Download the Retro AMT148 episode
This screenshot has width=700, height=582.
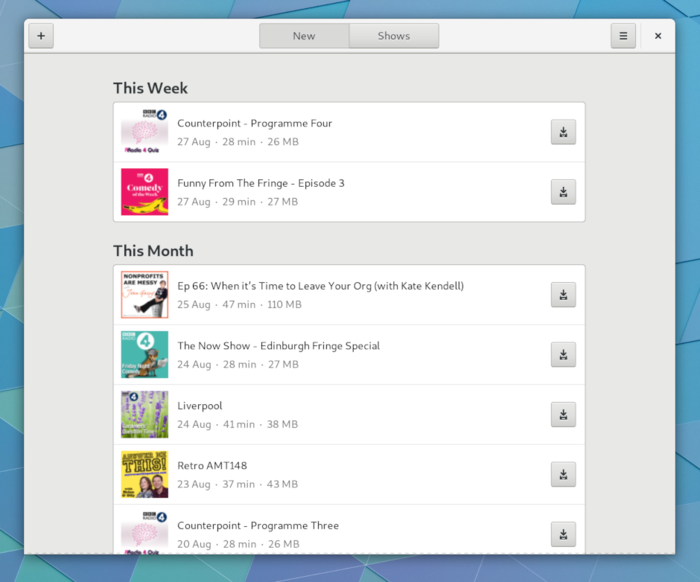(563, 474)
